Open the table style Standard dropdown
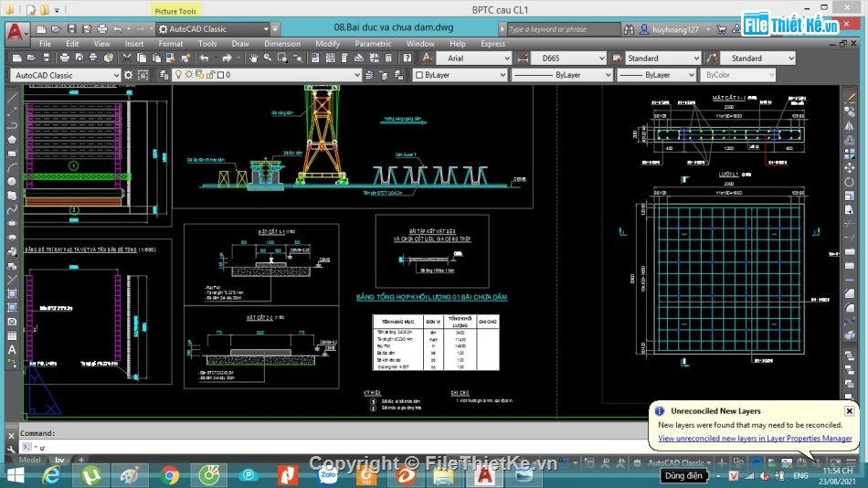This screenshot has height=488, width=868. click(x=663, y=58)
